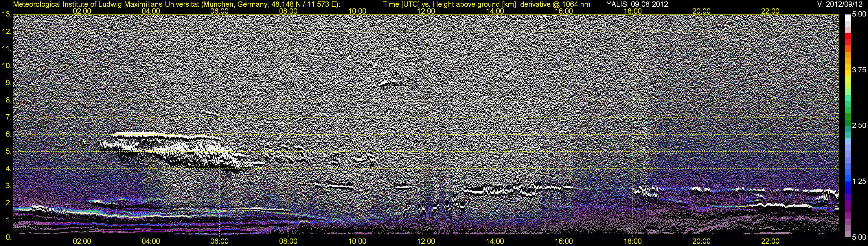Select the 08:00 tick label below the plot
This screenshot has width=868, height=246.
[288, 242]
